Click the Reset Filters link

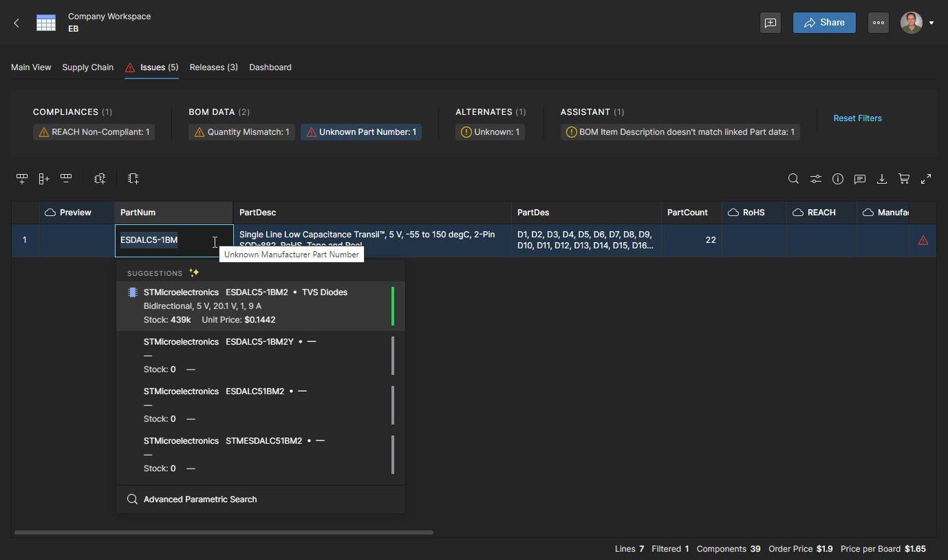tap(857, 118)
